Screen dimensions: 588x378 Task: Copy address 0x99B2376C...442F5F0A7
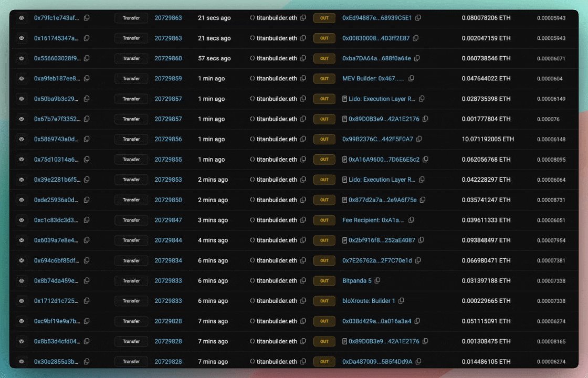(x=419, y=139)
